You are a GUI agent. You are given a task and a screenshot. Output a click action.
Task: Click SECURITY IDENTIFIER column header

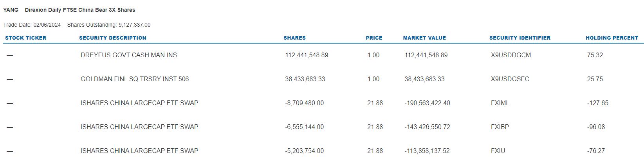520,38
